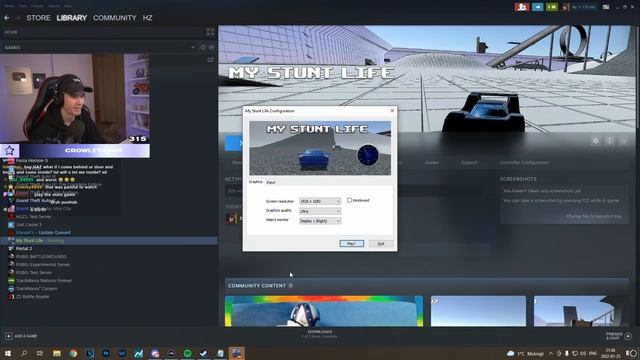Open Google Chrome from taskbar
The image size is (640, 360).
[73, 353]
